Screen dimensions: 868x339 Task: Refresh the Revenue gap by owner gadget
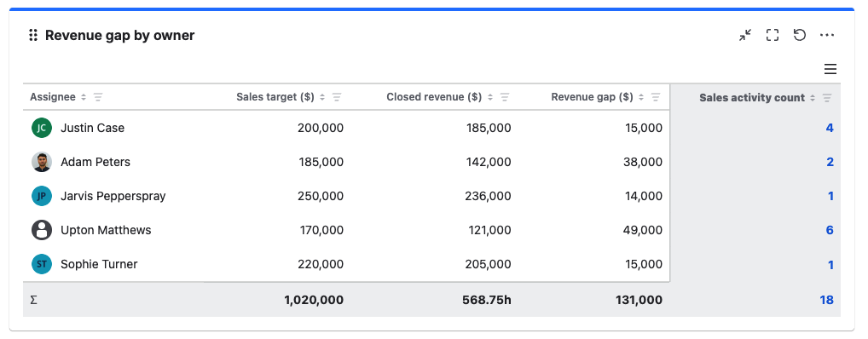click(799, 36)
